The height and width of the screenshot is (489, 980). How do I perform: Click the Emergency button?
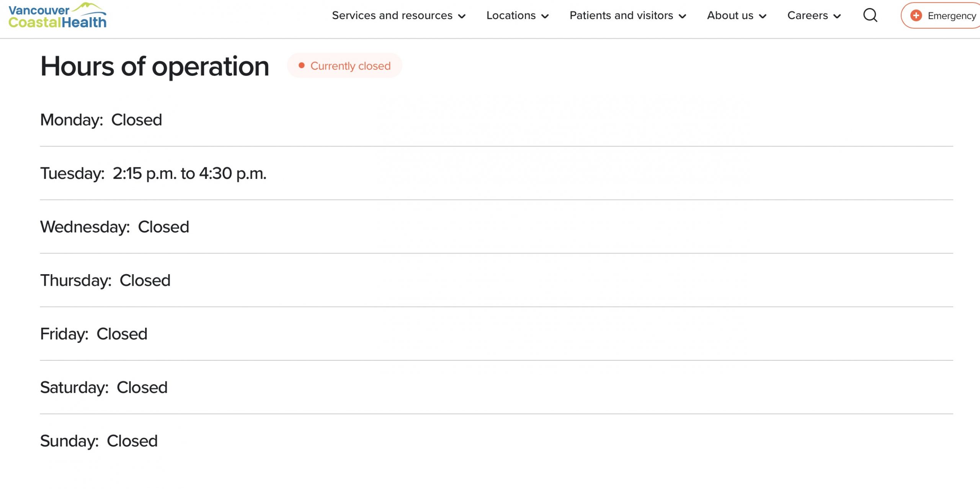pyautogui.click(x=951, y=16)
